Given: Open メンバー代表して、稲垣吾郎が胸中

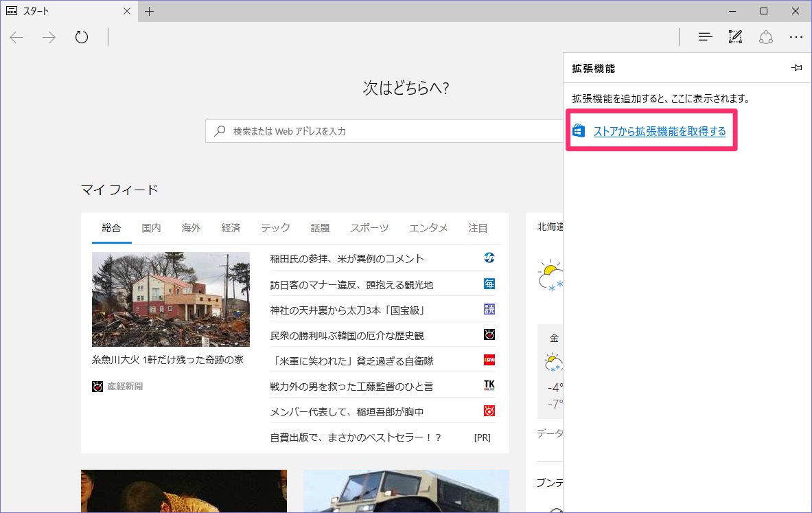Looking at the screenshot, I should [x=347, y=411].
